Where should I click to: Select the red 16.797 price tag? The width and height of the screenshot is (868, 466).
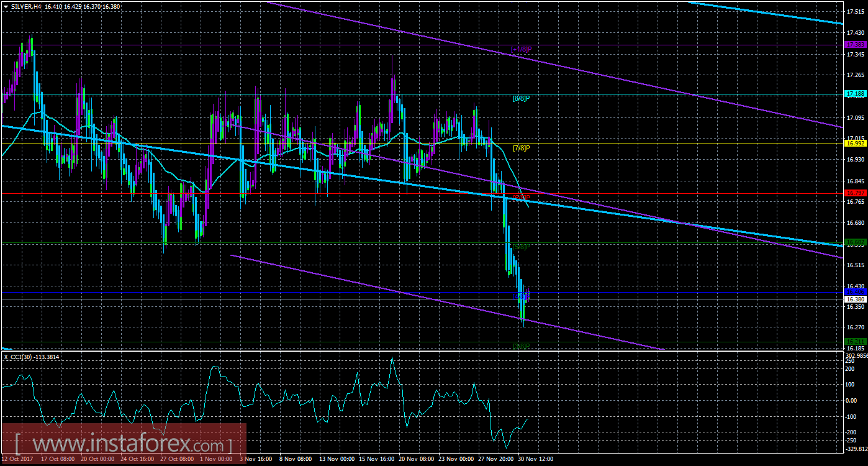tap(855, 193)
